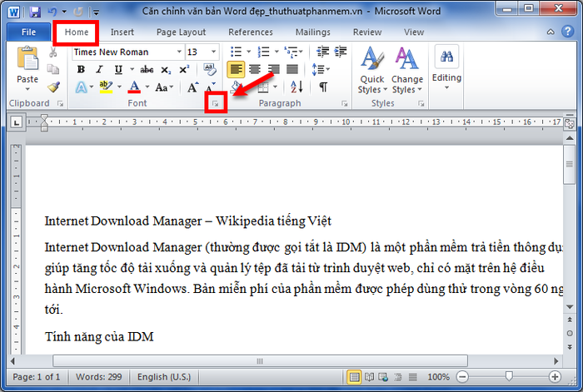The width and height of the screenshot is (583, 392).
Task: Open Styles pane launcher
Action: click(421, 104)
